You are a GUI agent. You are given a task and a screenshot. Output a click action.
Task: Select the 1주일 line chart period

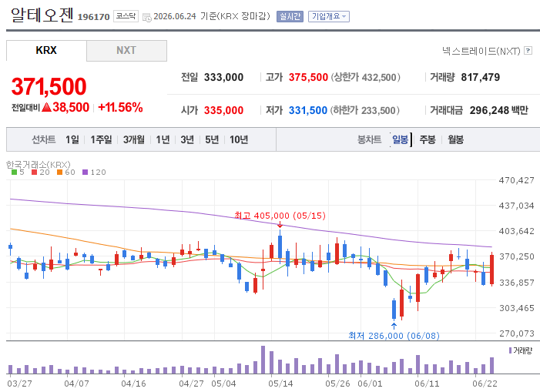101,139
